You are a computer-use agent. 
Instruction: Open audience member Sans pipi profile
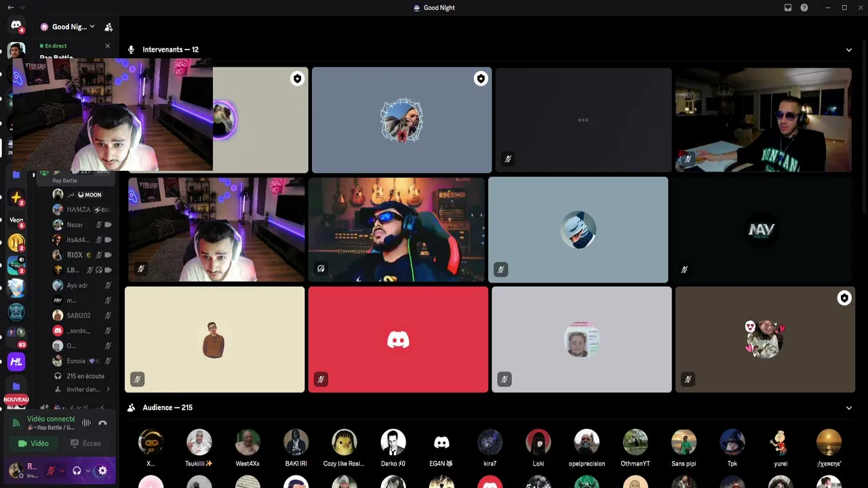tap(684, 448)
